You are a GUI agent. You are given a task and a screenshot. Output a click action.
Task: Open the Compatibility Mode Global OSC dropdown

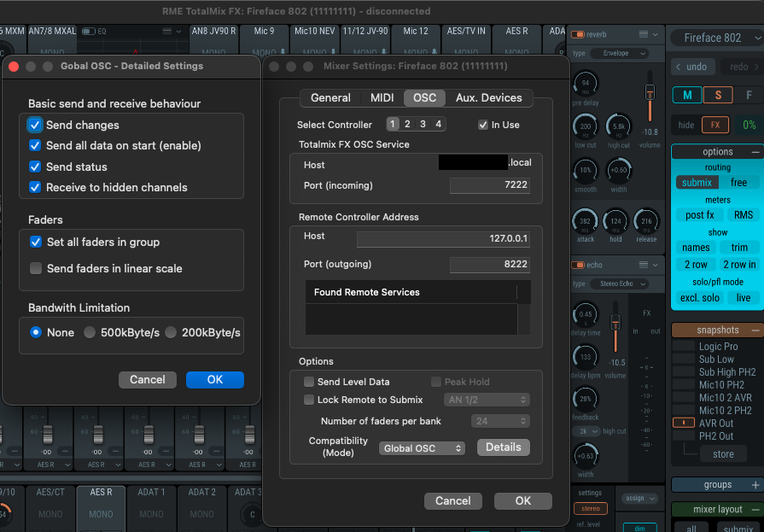(422, 448)
